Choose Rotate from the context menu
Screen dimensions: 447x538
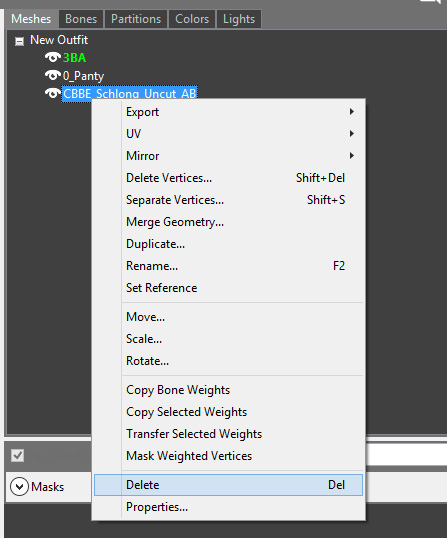tap(228, 361)
